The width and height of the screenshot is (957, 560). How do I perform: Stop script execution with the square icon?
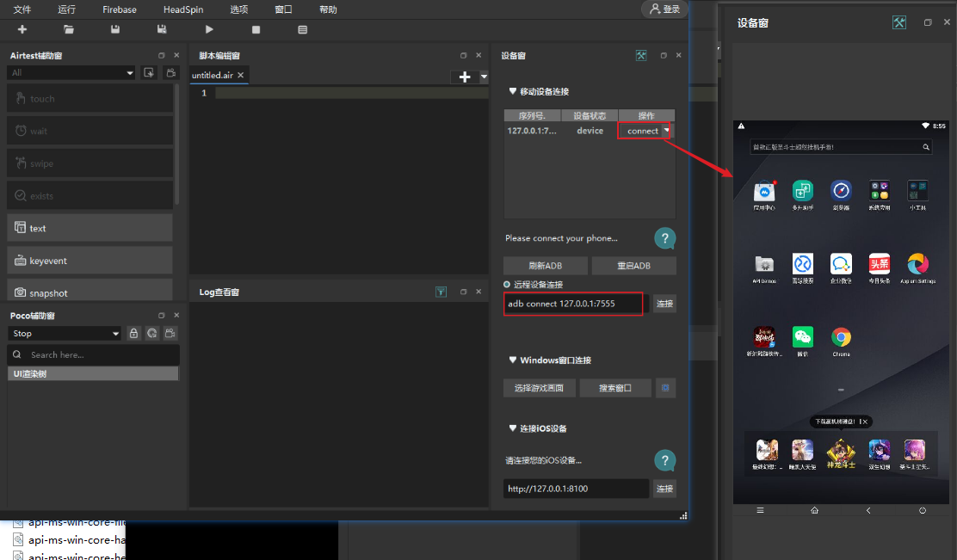pyautogui.click(x=256, y=29)
